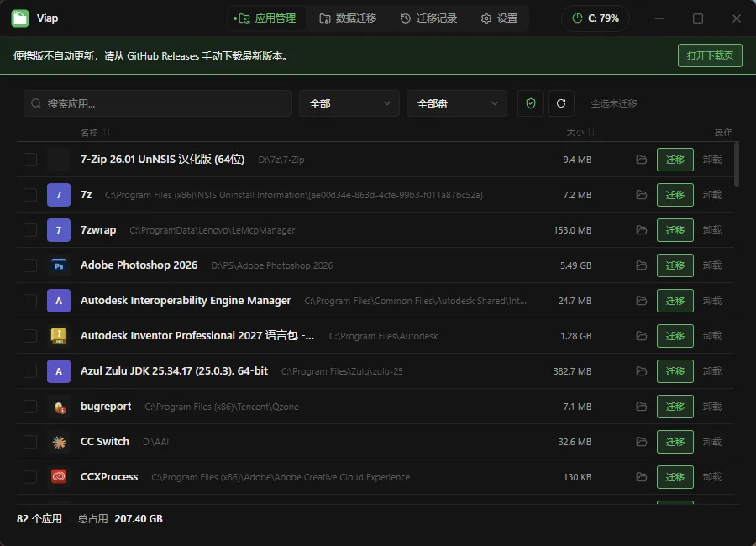Click the C: 79% disk usage indicator
Image resolution: width=756 pixels, height=546 pixels.
pos(596,18)
